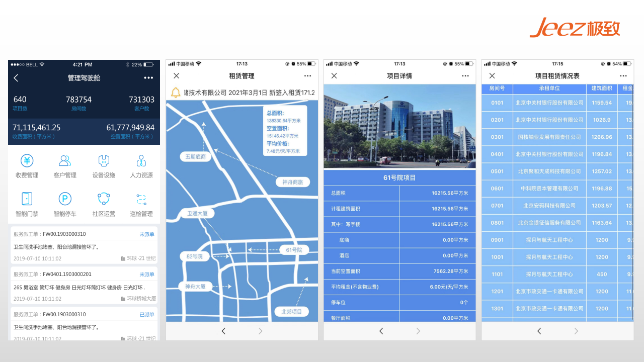The height and width of the screenshot is (362, 644).
Task: Click the 783754 房间数 statistic
Action: point(78,103)
